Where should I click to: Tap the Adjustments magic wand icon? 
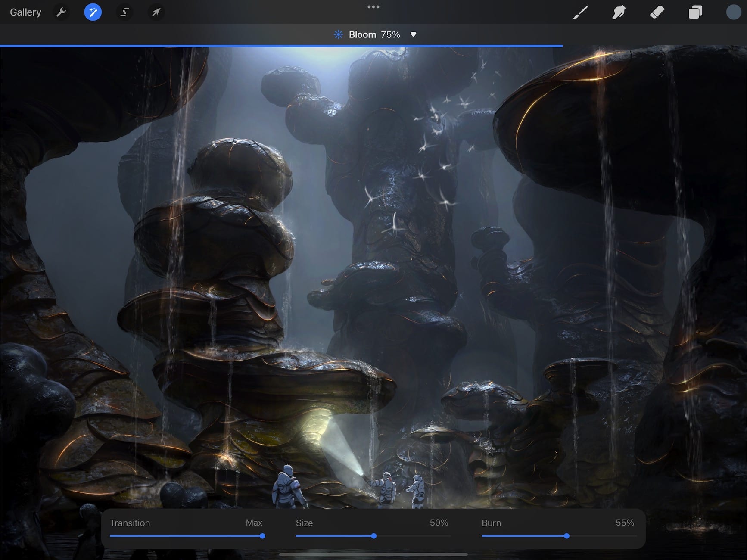click(93, 12)
